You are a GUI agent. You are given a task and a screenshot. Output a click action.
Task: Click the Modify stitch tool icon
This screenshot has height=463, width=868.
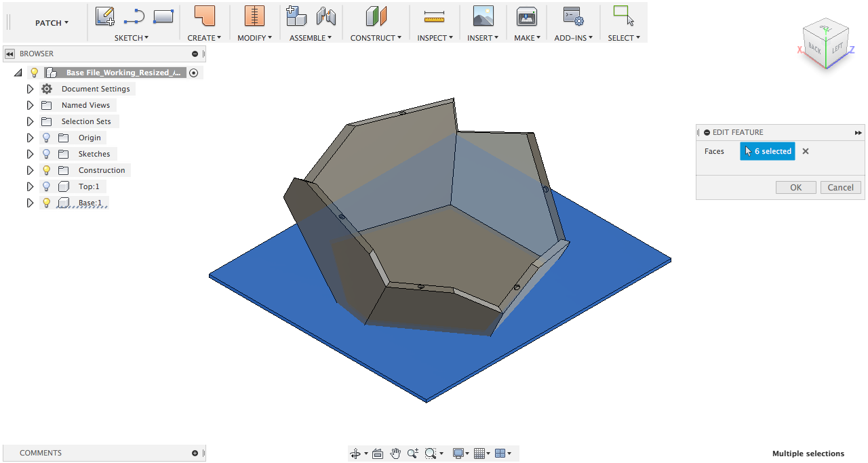pyautogui.click(x=254, y=16)
